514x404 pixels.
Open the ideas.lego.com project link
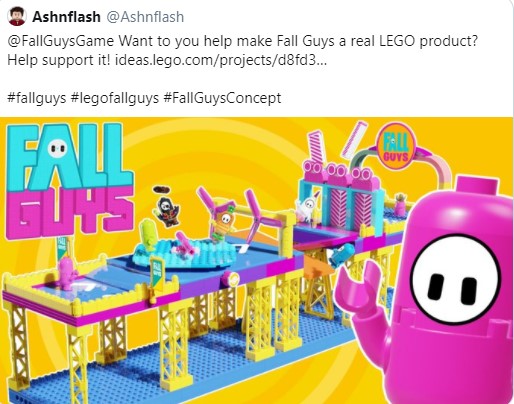click(221, 60)
